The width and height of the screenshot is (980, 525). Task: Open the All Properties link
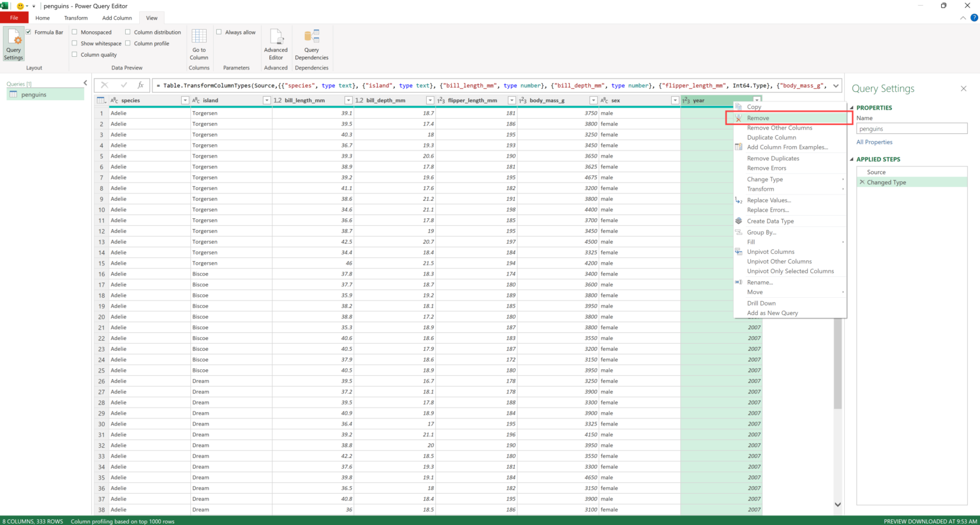pyautogui.click(x=874, y=142)
